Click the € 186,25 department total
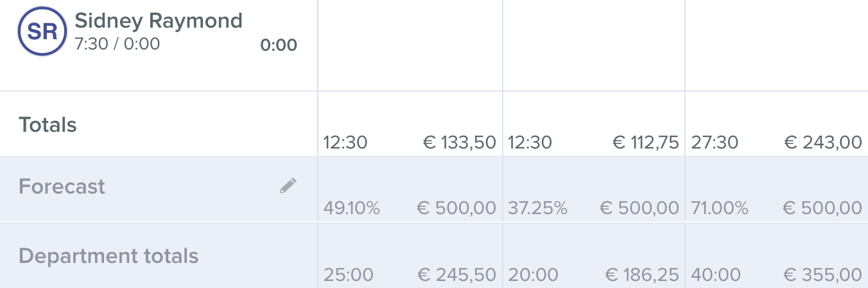This screenshot has width=868, height=288. click(x=639, y=275)
